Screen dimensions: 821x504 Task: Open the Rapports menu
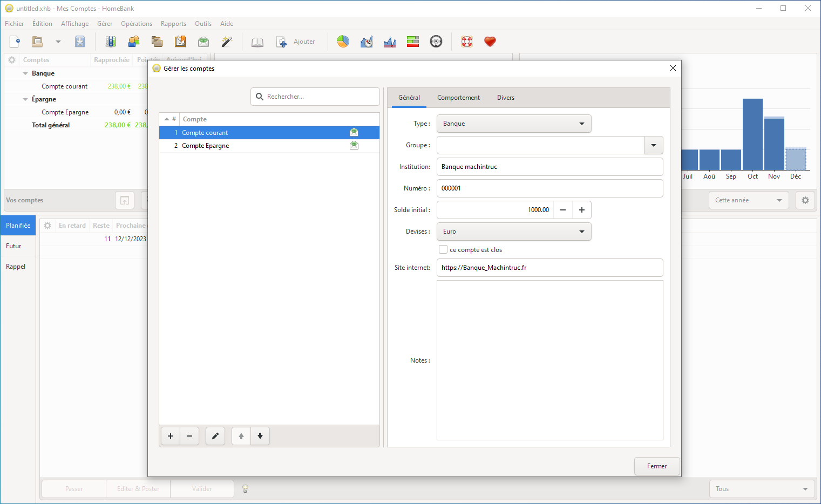pyautogui.click(x=173, y=24)
